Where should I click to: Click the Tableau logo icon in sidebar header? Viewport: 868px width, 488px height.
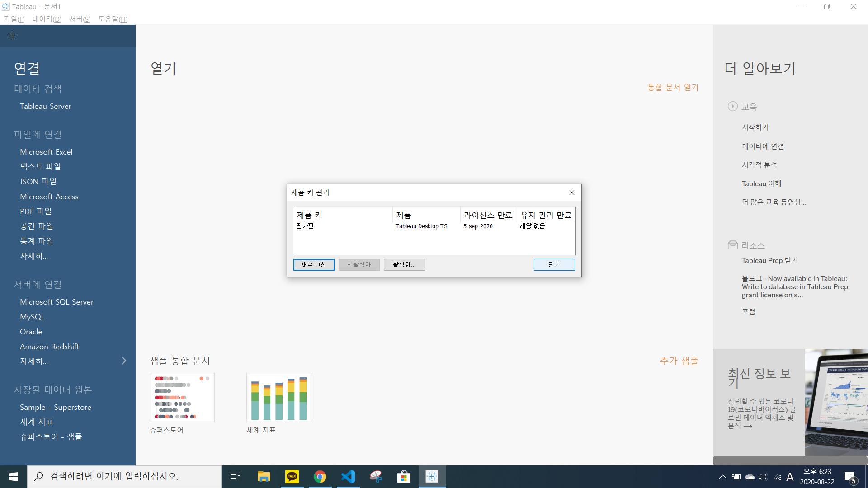12,36
